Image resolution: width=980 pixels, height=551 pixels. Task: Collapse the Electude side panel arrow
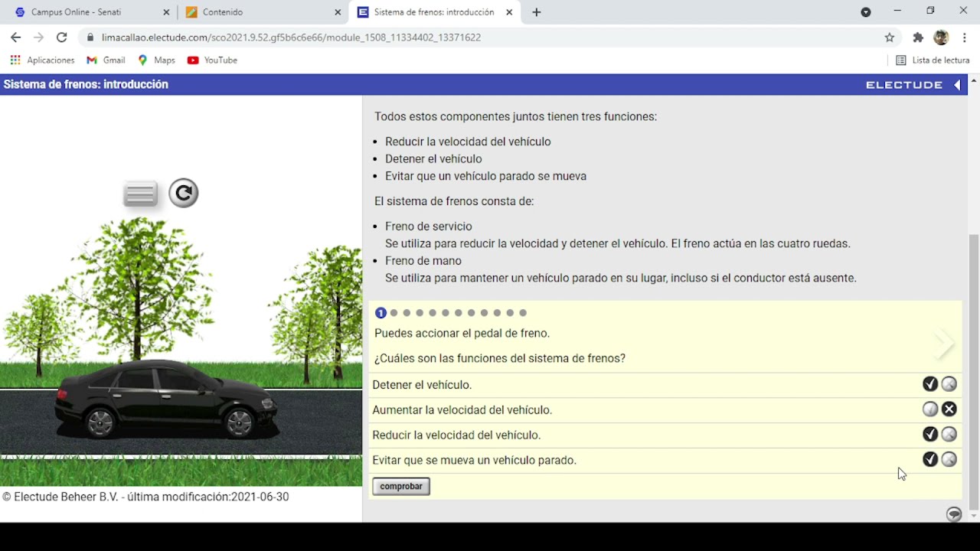point(957,85)
